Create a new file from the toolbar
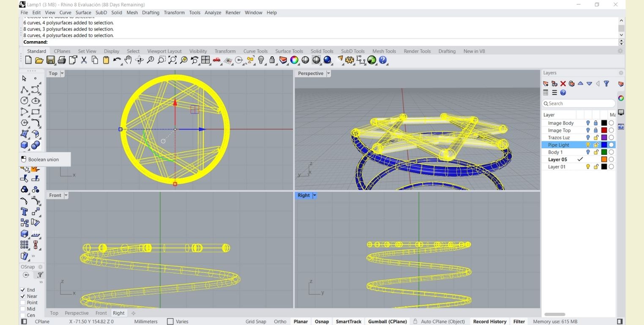The image size is (644, 325). [28, 60]
